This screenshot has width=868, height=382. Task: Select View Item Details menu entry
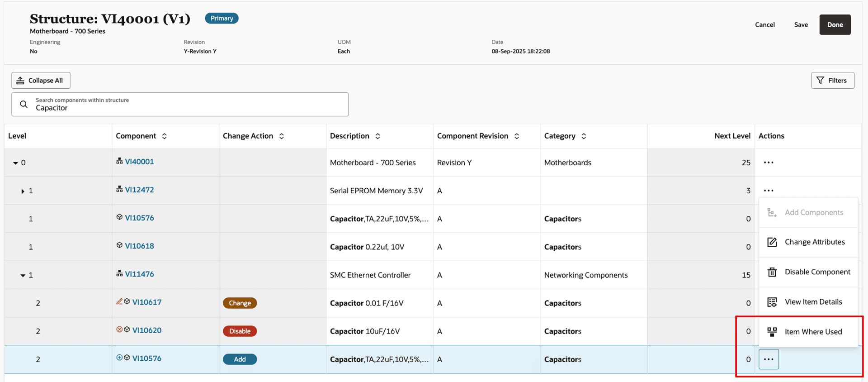[x=808, y=302]
